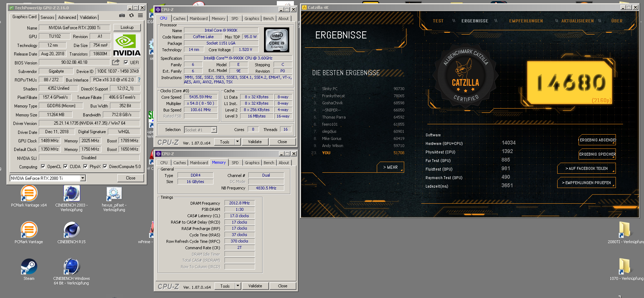Open CINEBENCH R15 desktop shortcut

point(72,233)
